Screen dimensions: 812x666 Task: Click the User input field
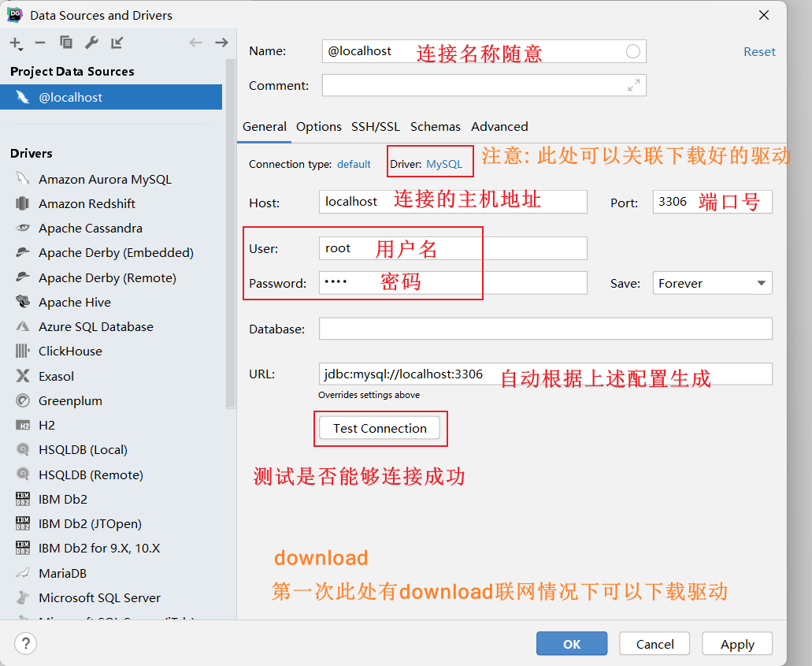pos(453,248)
